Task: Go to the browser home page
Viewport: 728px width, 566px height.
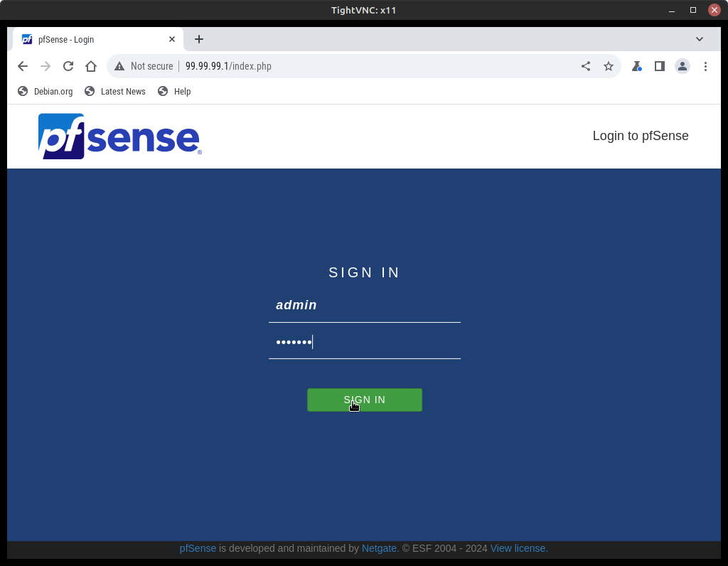Action: coord(91,66)
